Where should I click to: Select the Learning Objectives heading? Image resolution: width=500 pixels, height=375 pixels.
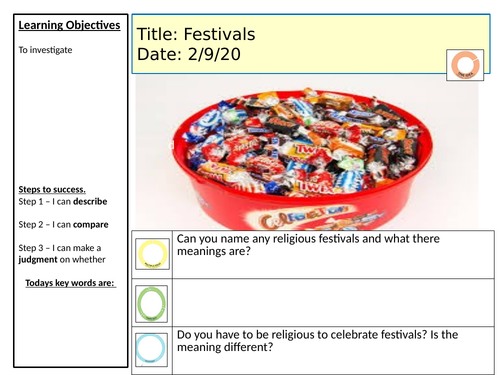pyautogui.click(x=69, y=25)
